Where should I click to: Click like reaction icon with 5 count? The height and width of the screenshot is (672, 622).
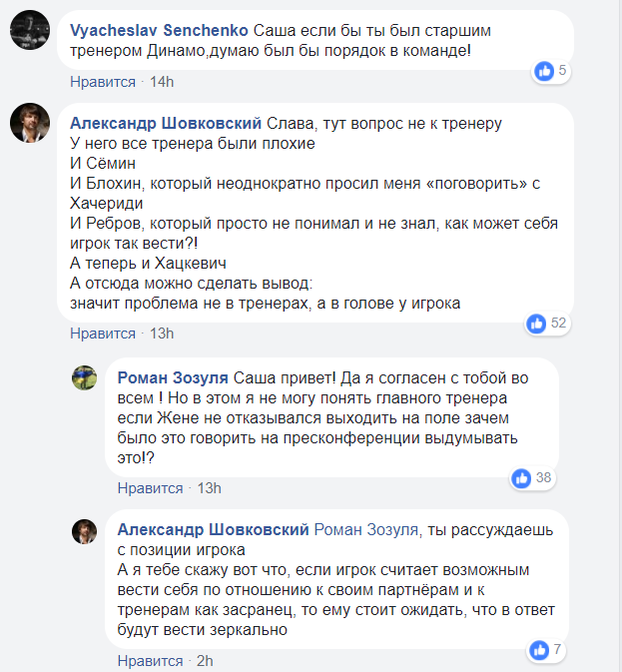click(x=544, y=71)
